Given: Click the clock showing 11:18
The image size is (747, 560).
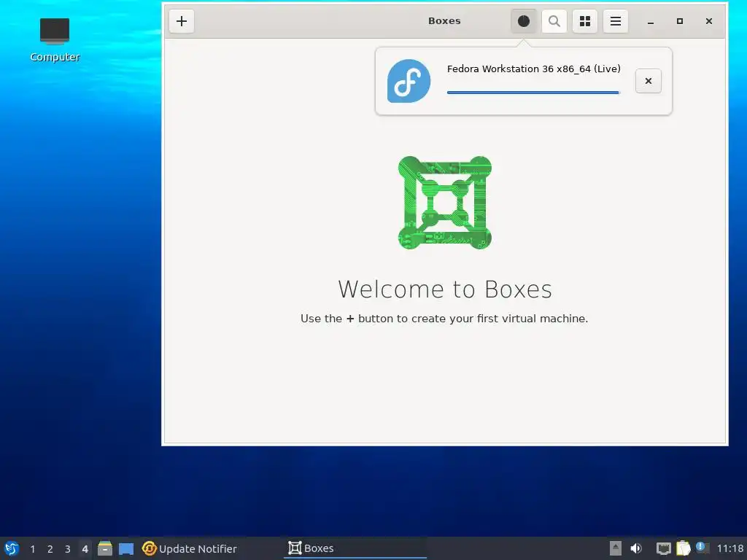Looking at the screenshot, I should click(x=730, y=548).
